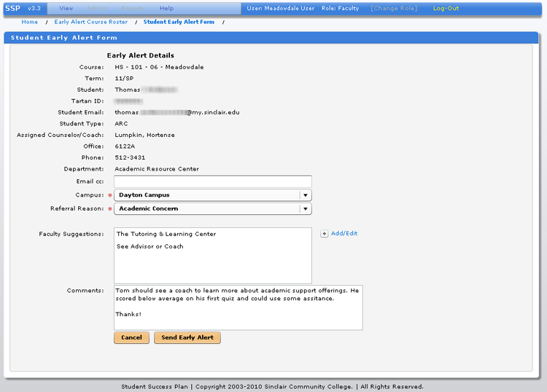Click the plus icon beside Add/Edit
The height and width of the screenshot is (392, 547).
point(325,234)
